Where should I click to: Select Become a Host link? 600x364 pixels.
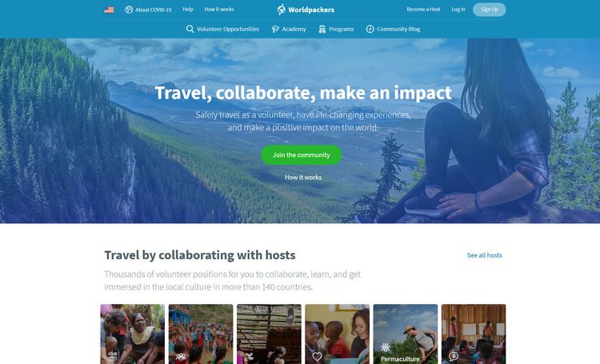pos(423,9)
